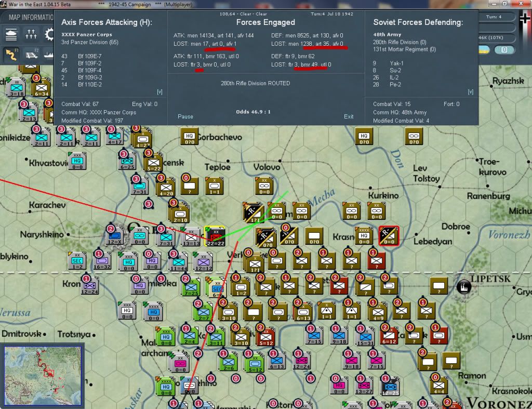Select the 13=13 unit counter
The width and height of the screenshot is (532, 409).
pyautogui.click(x=191, y=237)
